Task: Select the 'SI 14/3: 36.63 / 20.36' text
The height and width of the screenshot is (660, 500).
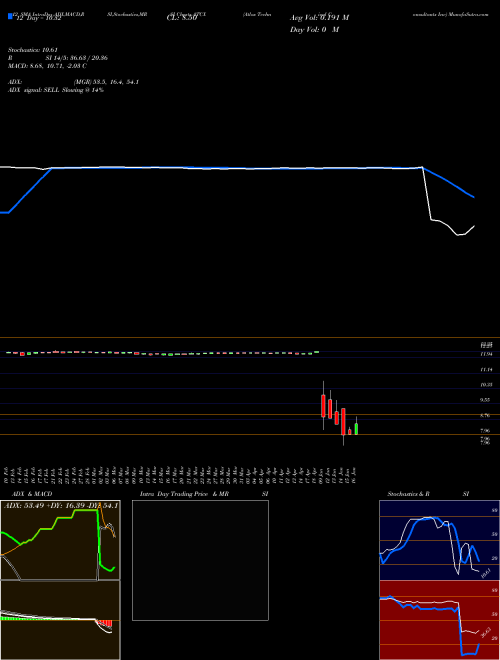Action: coord(77,58)
